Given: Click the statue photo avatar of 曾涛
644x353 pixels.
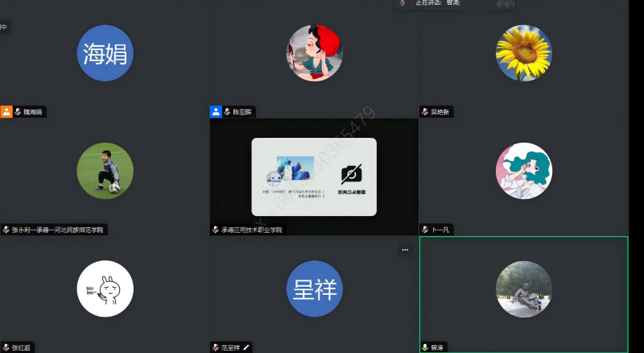Looking at the screenshot, I should click(523, 289).
